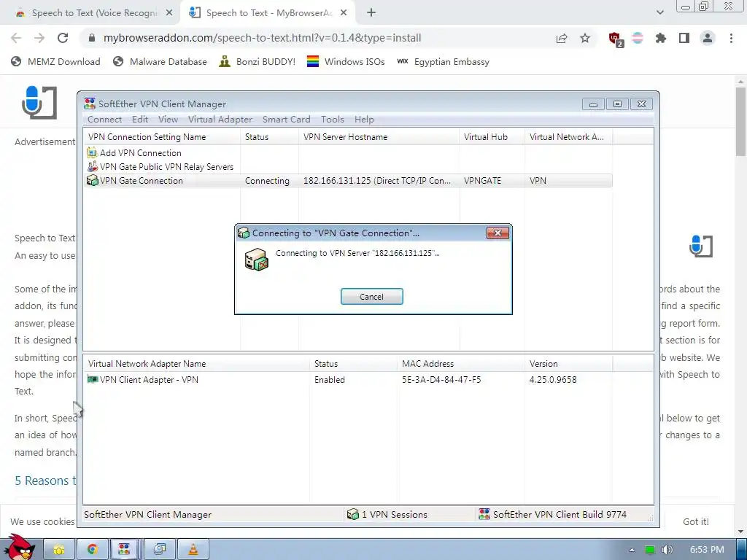This screenshot has width=747, height=560.
Task: Sort by MAC Address column header
Action: pos(461,363)
